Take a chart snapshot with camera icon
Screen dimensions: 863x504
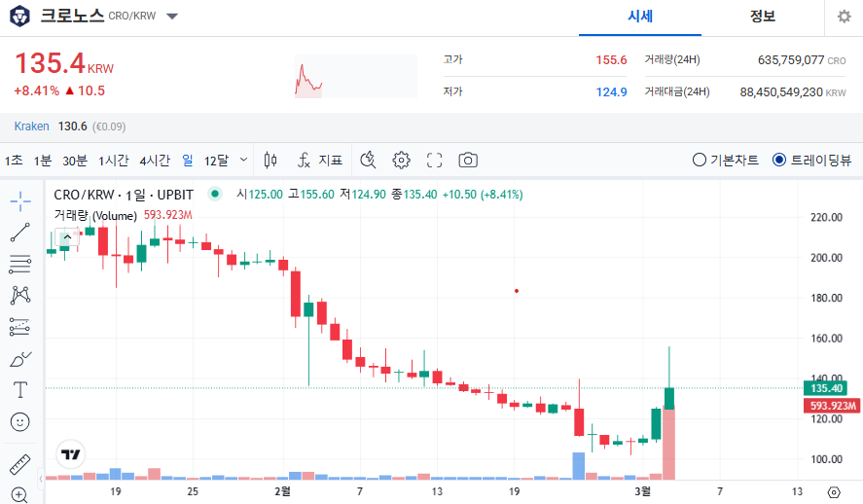468,161
